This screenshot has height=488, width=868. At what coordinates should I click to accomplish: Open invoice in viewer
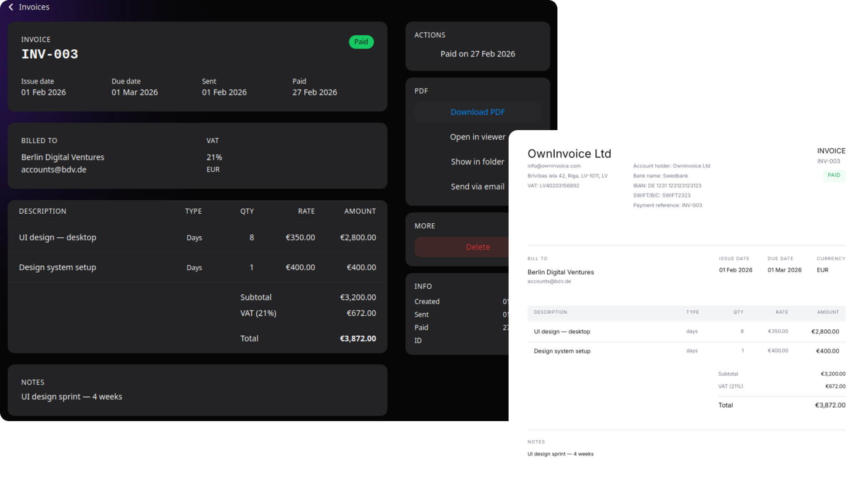pyautogui.click(x=477, y=137)
